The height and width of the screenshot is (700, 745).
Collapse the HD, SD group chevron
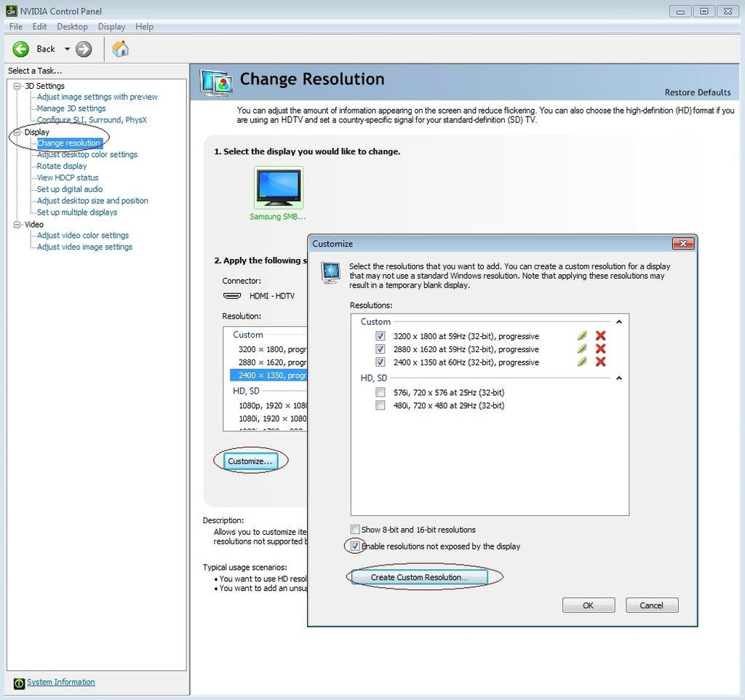click(619, 378)
